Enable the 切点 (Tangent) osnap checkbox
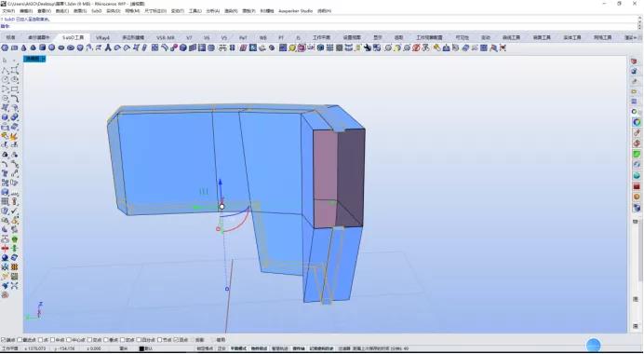This screenshot has height=354, width=644. click(122, 340)
